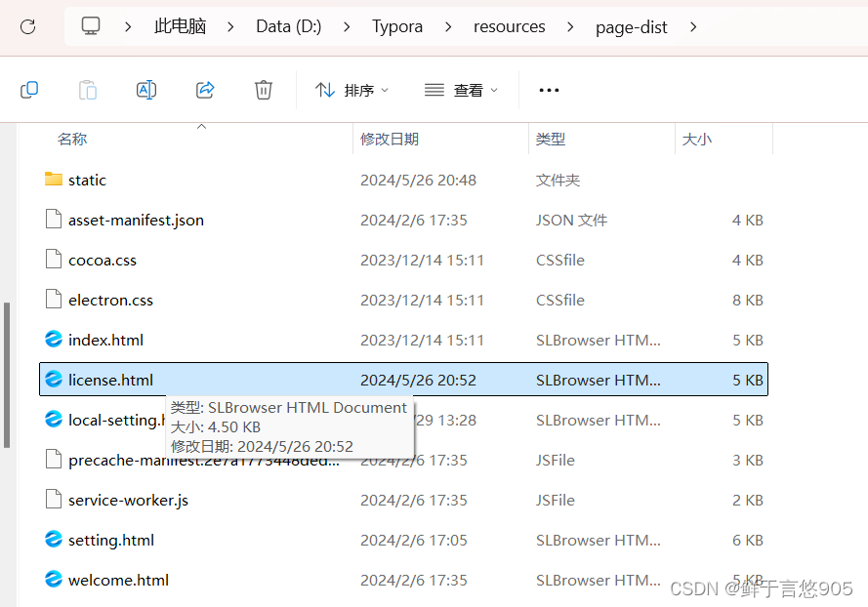Select asset-manifest.json file name
868x607 pixels.
136,221
